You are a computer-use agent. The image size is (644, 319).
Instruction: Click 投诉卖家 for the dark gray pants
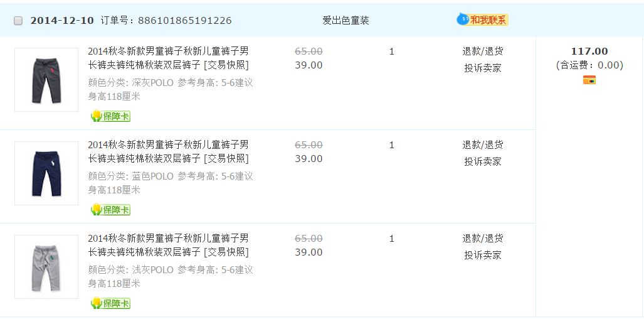483,68
